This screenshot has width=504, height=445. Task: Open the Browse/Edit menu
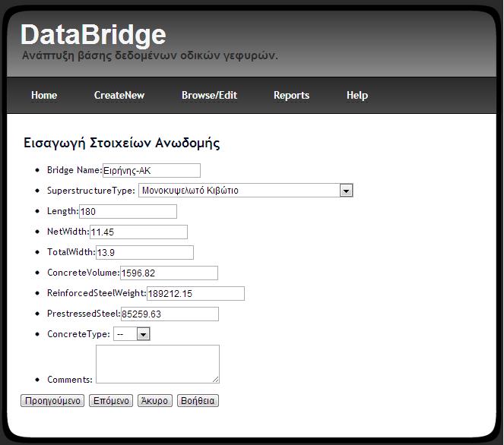tap(209, 95)
